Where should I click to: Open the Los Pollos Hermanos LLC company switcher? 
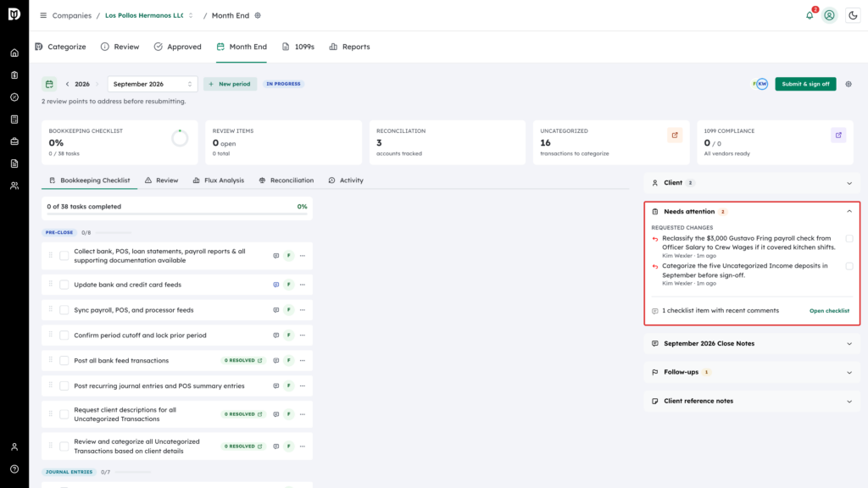tap(149, 15)
